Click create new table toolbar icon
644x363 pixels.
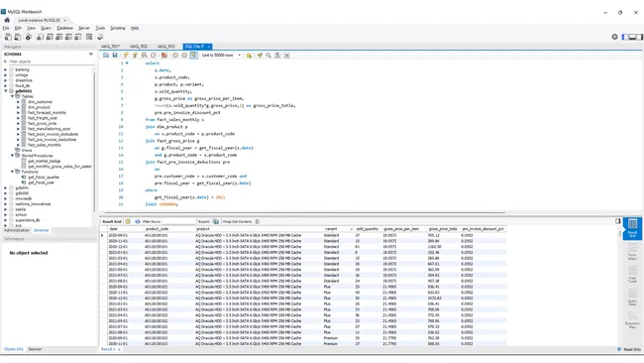tap(50, 37)
